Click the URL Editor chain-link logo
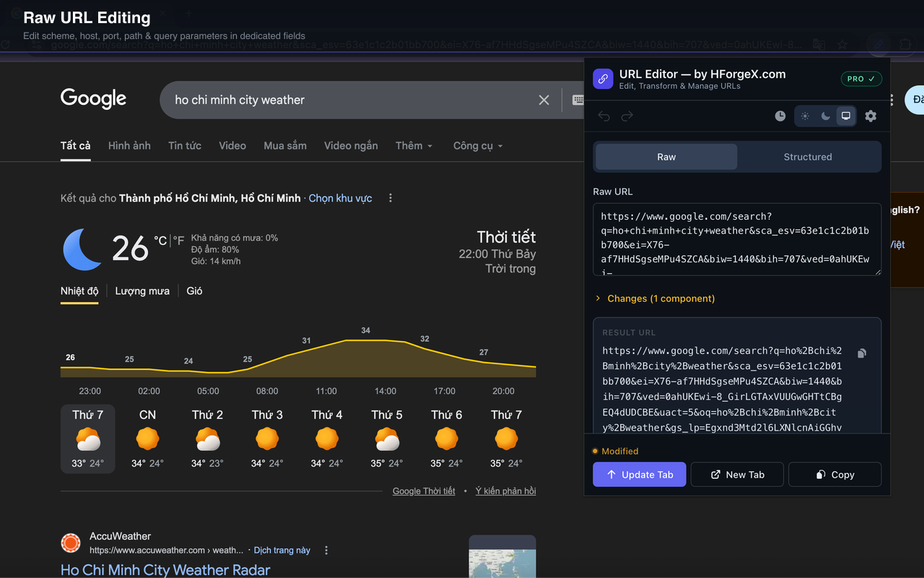924x578 pixels. pyautogui.click(x=603, y=79)
